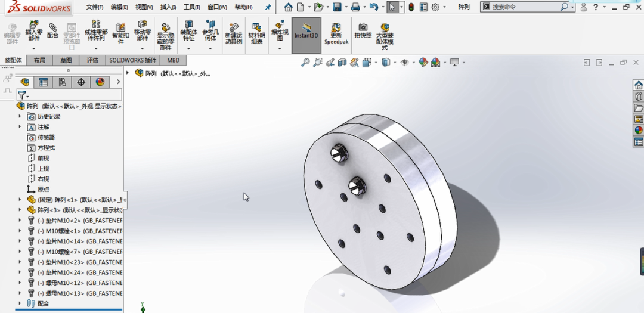Click the Smart Fasteners tool
Screen dimensions: 644x313
tap(120, 33)
